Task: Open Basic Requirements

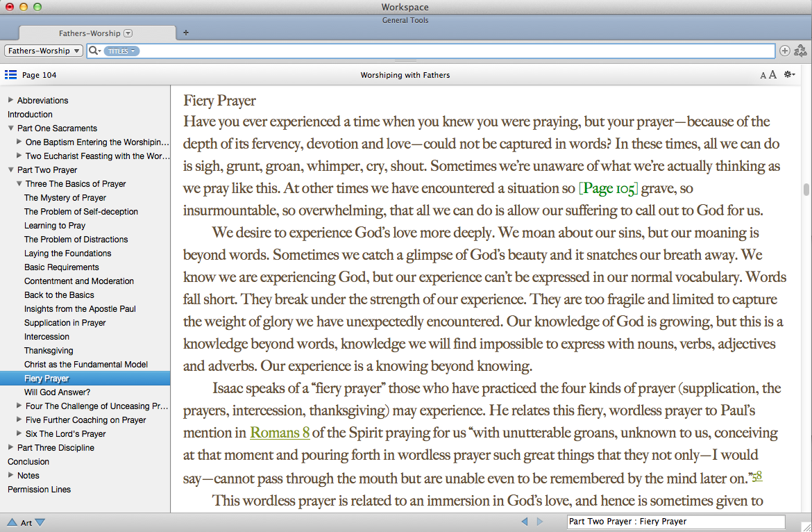Action: 61,267
